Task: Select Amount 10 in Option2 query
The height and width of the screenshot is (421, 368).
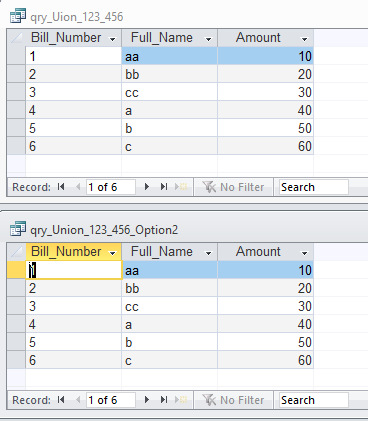Action: tap(266, 270)
